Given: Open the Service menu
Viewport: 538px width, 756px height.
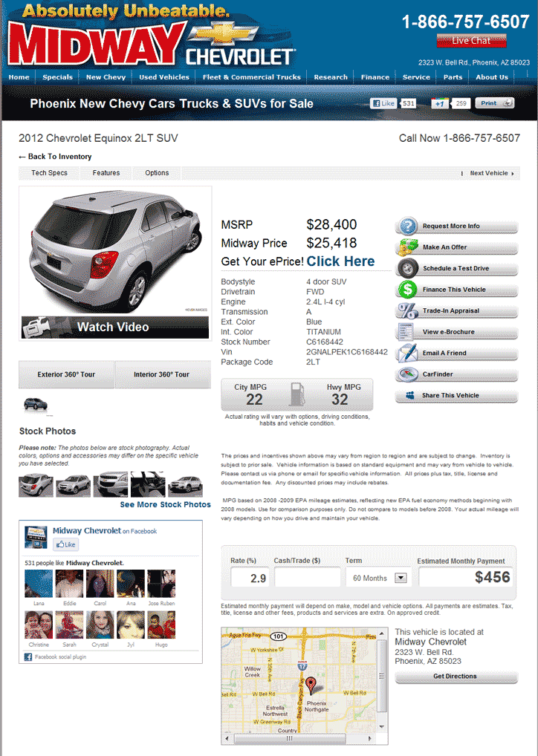Looking at the screenshot, I should [416, 77].
